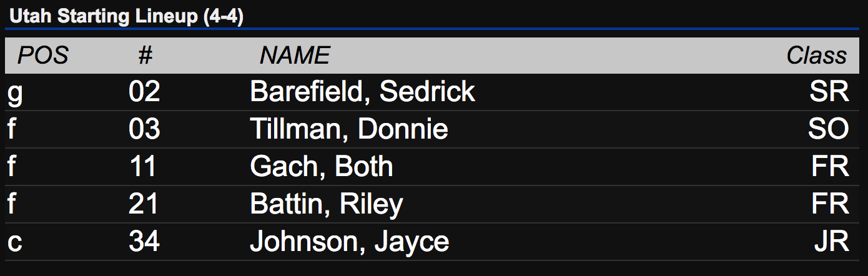The image size is (868, 276).
Task: Select player name Tillman, Donnie
Action: (348, 129)
